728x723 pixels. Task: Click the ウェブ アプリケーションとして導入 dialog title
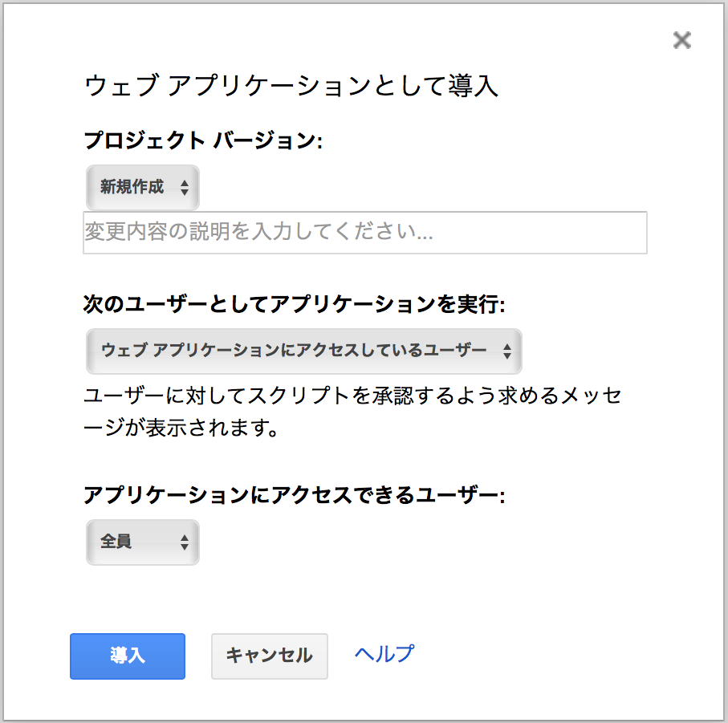[291, 87]
